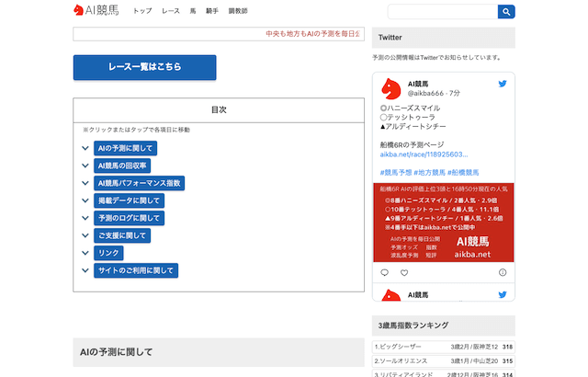Expand chevron beside AI競馬の回収率
588x377 pixels.
click(85, 166)
